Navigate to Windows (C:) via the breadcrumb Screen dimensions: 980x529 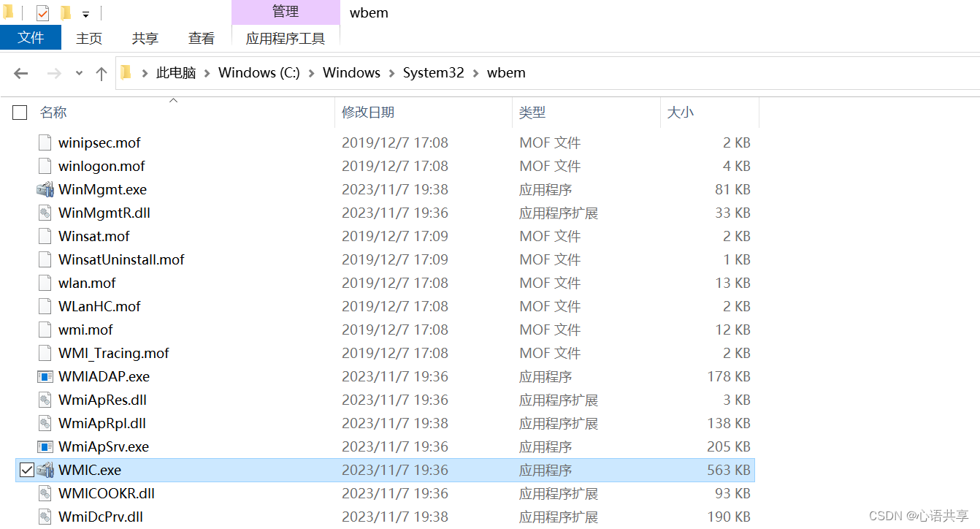click(x=259, y=72)
